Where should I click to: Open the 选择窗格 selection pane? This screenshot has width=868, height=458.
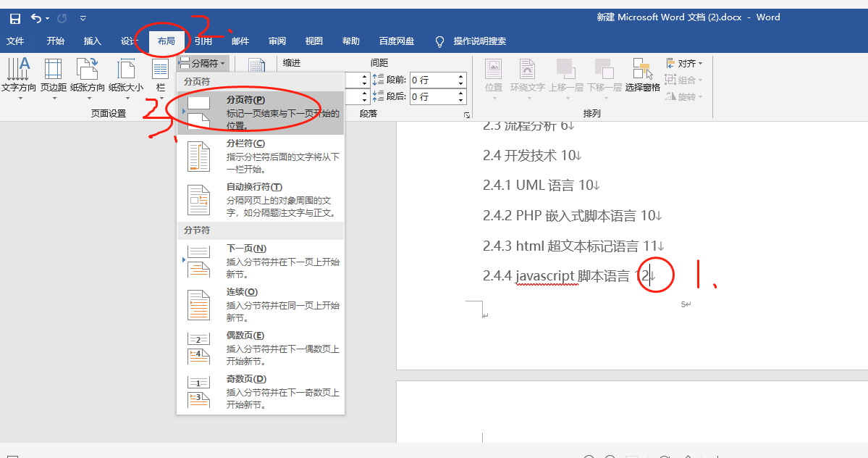tap(643, 74)
